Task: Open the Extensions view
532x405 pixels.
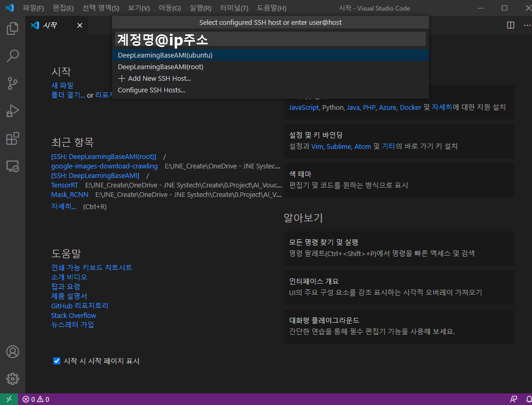Action: (13, 138)
